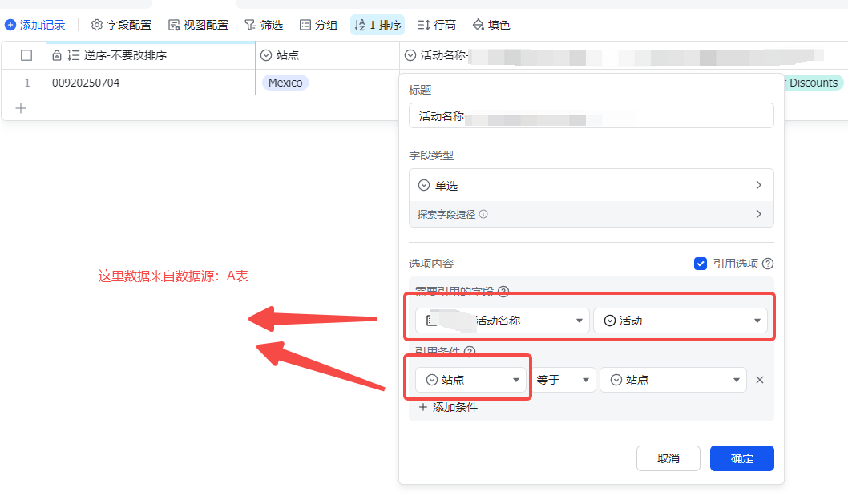The height and width of the screenshot is (504, 848).
Task: Open 视图配置 view settings
Action: (x=198, y=25)
